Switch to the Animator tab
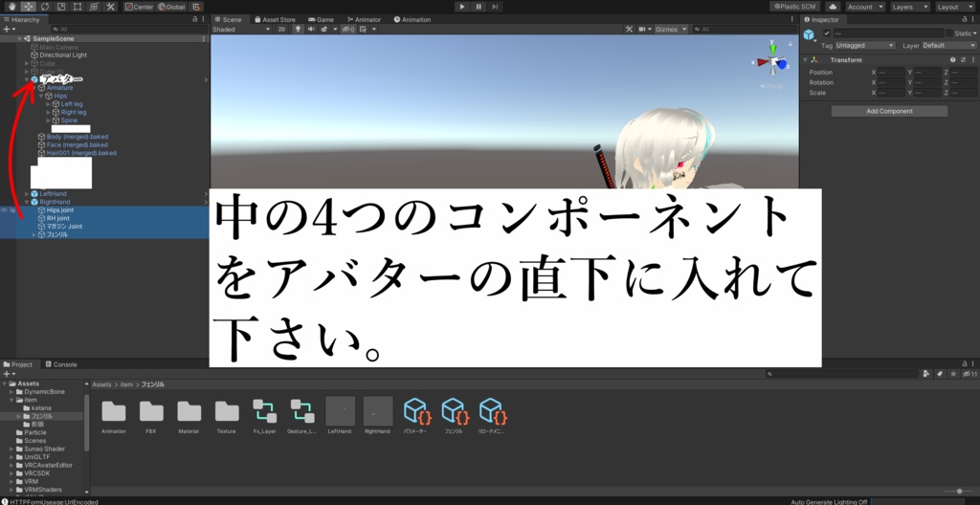 point(363,19)
